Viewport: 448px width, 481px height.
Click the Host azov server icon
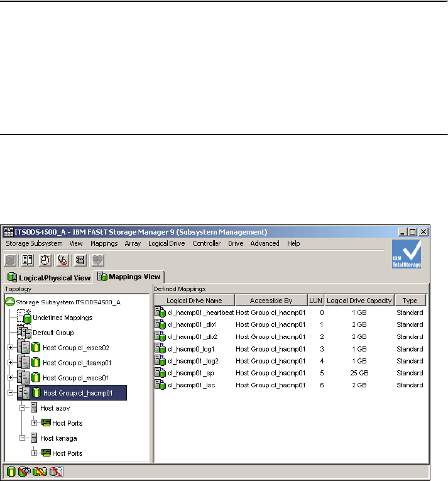34,408
